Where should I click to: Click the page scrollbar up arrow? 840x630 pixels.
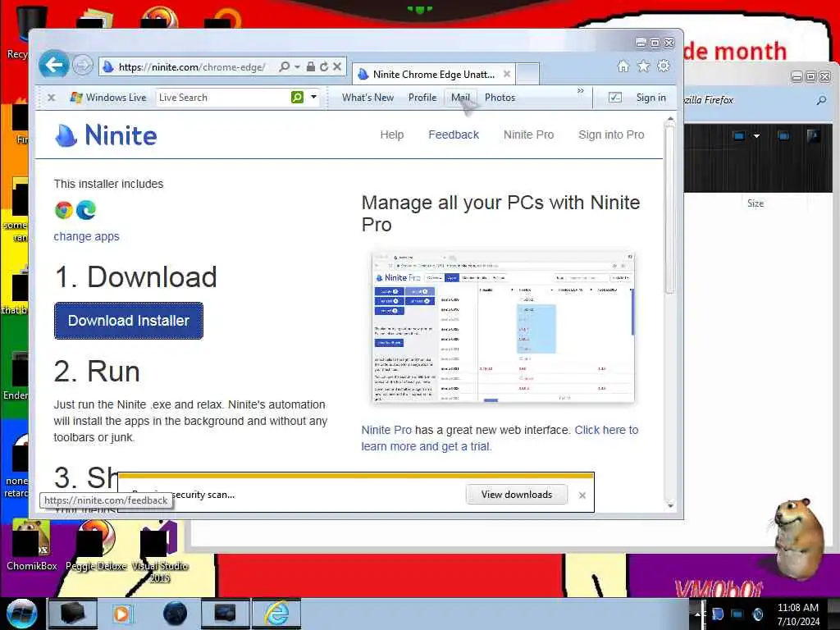[670, 120]
